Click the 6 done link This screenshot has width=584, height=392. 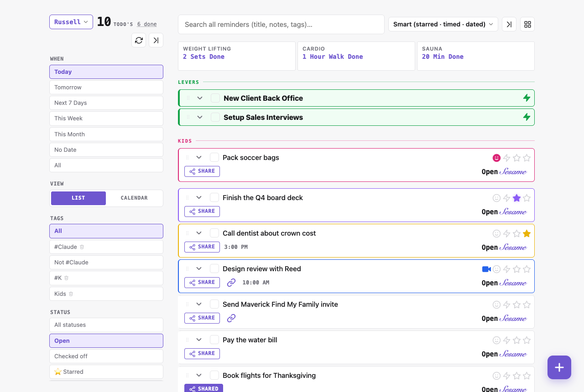[147, 24]
